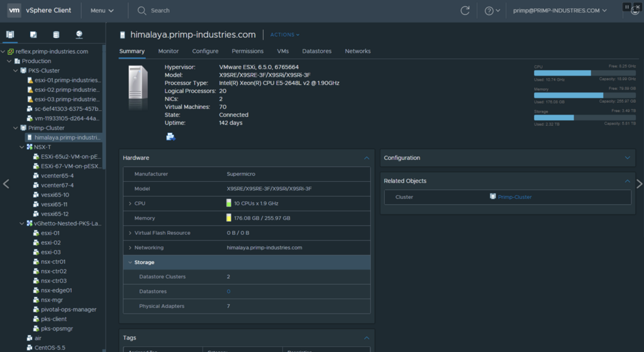Image resolution: width=644 pixels, height=352 pixels.
Task: Open the help question mark menu
Action: tap(492, 11)
